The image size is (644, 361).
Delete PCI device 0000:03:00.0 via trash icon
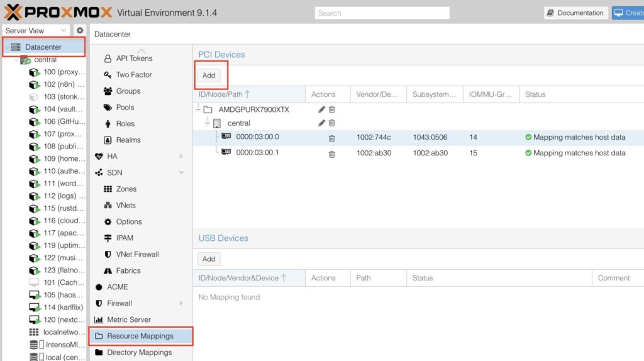332,138
